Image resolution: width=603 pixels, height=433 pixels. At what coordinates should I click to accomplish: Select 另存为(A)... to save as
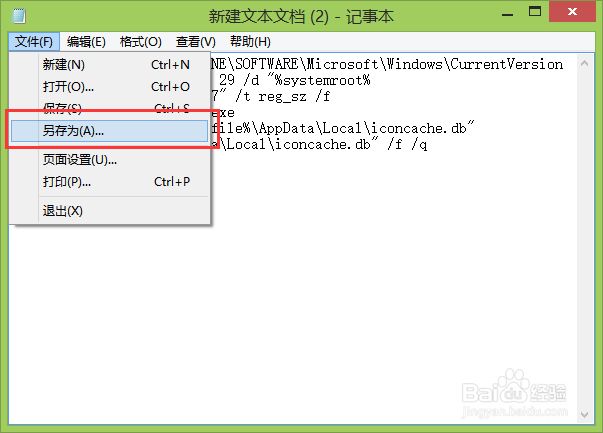pyautogui.click(x=110, y=131)
